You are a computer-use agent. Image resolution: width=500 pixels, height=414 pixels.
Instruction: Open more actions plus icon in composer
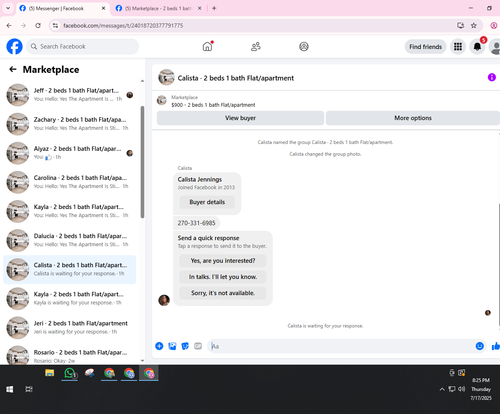[159, 346]
